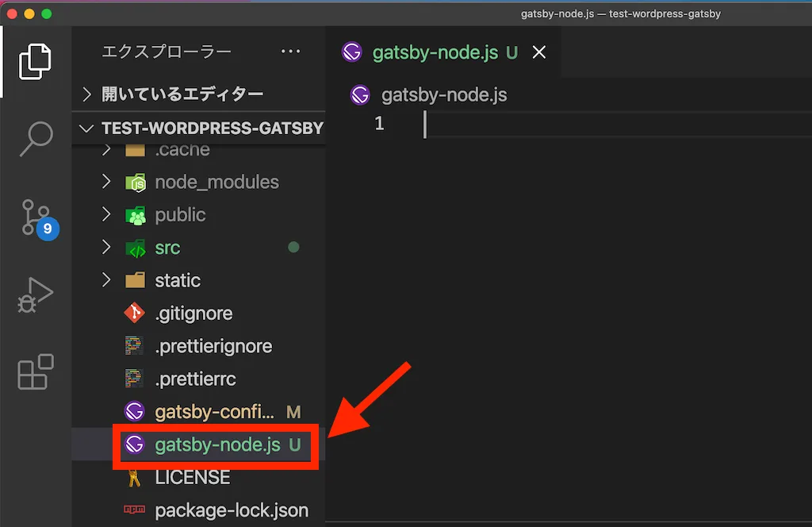Click the Gatsby icon on the gatsby-node.js tab

351,52
